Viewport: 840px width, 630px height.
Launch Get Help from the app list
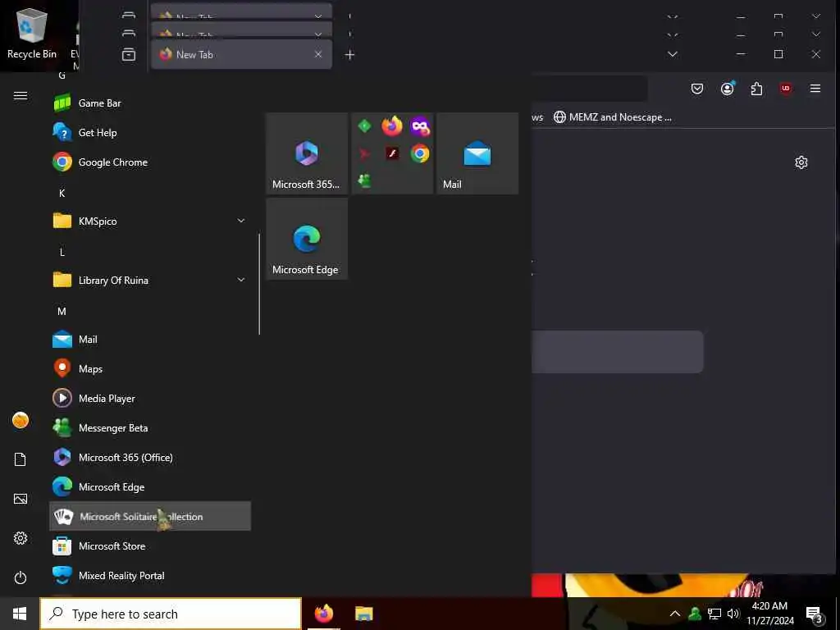(x=149, y=132)
